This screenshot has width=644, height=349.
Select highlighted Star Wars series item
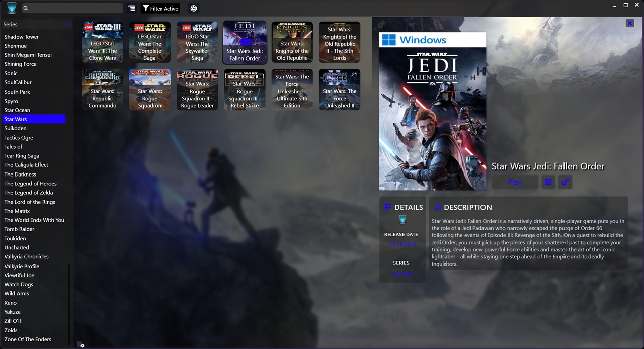[34, 119]
